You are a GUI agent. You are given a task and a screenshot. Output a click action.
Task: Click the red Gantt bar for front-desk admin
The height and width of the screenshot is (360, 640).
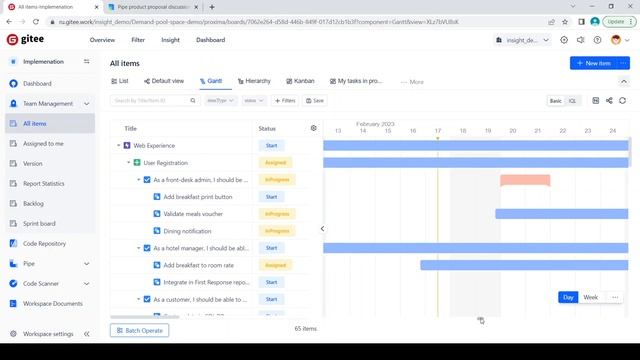525,180
